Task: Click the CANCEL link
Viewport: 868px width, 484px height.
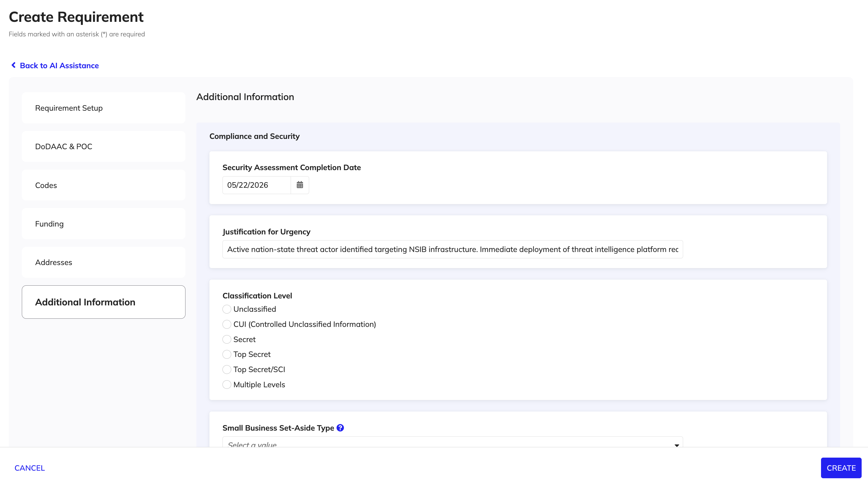Action: click(x=30, y=468)
